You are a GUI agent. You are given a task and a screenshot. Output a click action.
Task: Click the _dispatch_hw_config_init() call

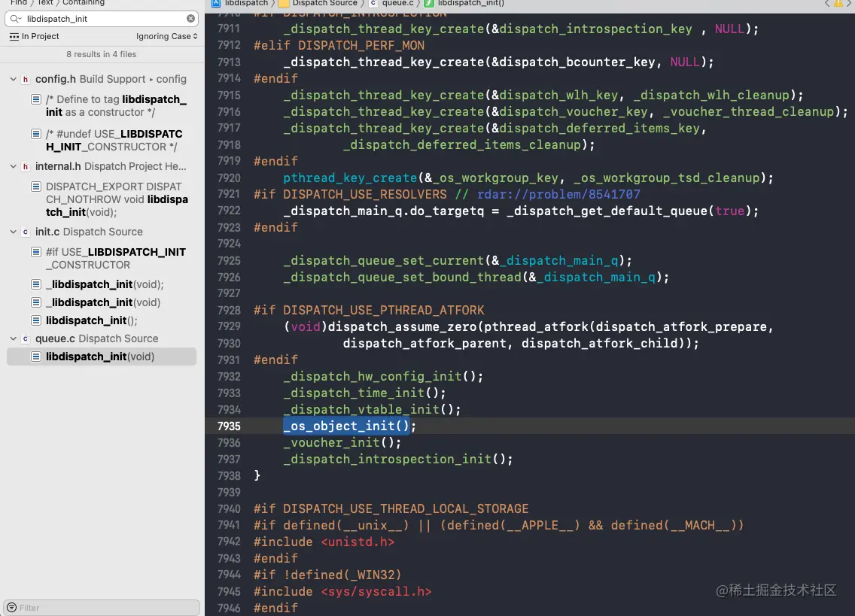[383, 377]
